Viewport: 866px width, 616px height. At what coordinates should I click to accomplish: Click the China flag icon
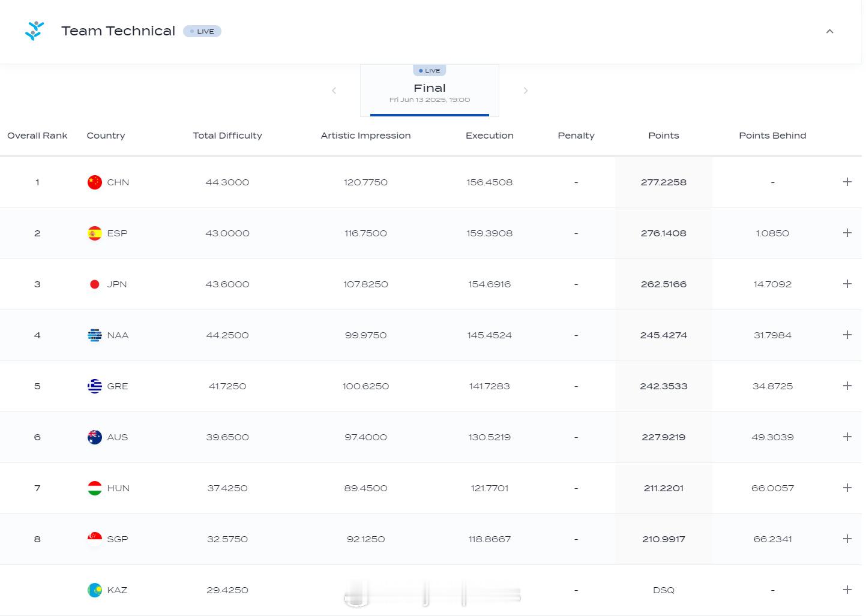[x=95, y=182]
